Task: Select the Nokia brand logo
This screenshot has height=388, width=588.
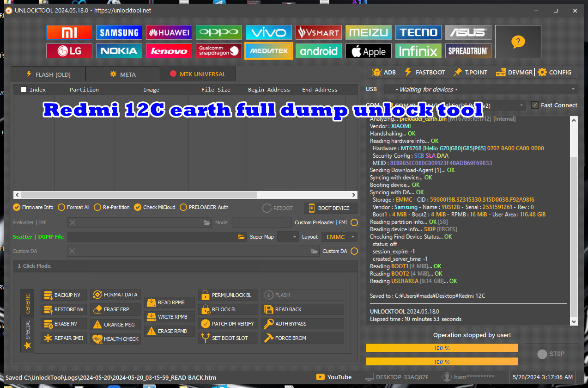Action: [119, 51]
